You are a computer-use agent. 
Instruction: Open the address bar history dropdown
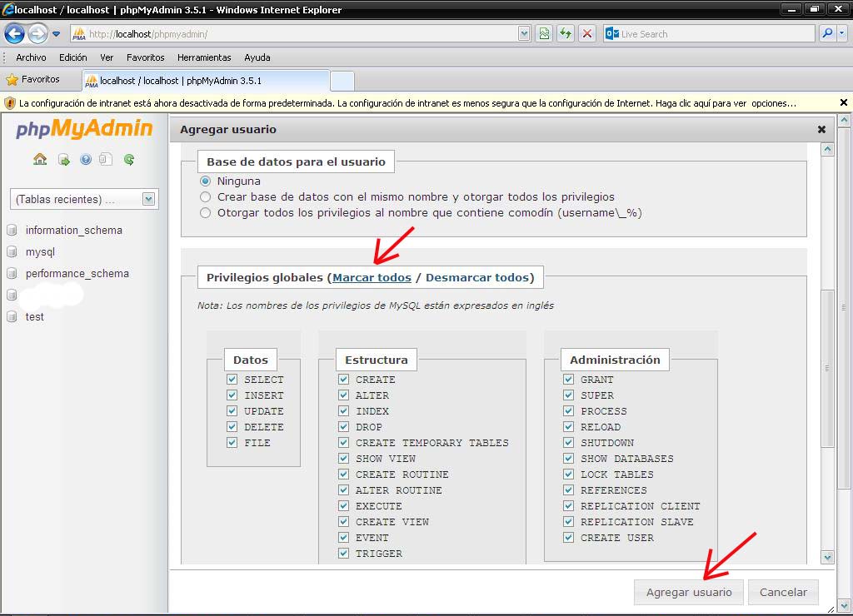click(523, 33)
